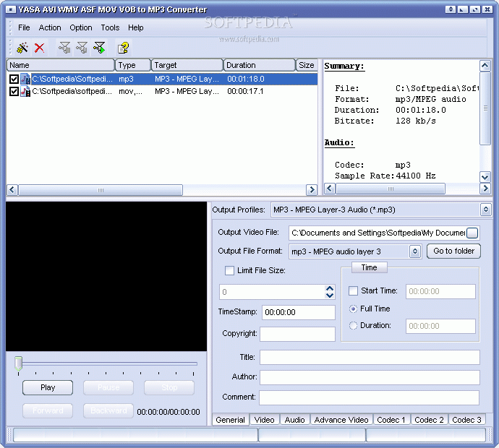Click the red X remove toolbar icon
Viewport: 499px width, 448px height.
tap(40, 48)
